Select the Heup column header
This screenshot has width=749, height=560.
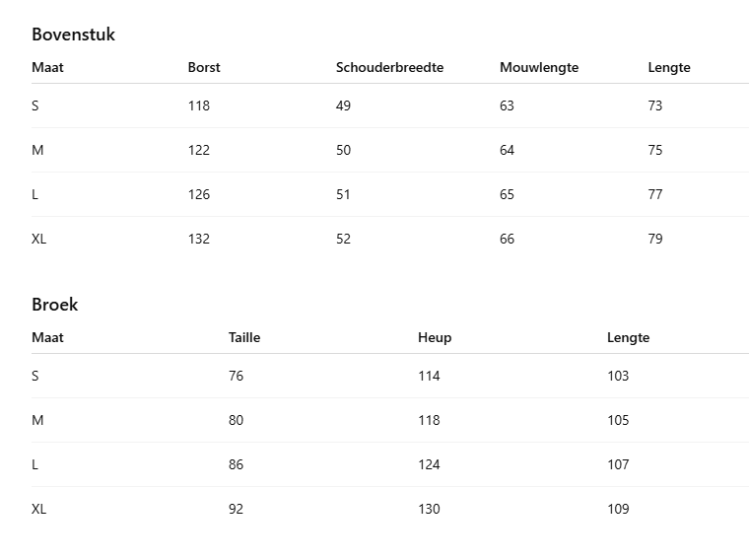click(435, 338)
